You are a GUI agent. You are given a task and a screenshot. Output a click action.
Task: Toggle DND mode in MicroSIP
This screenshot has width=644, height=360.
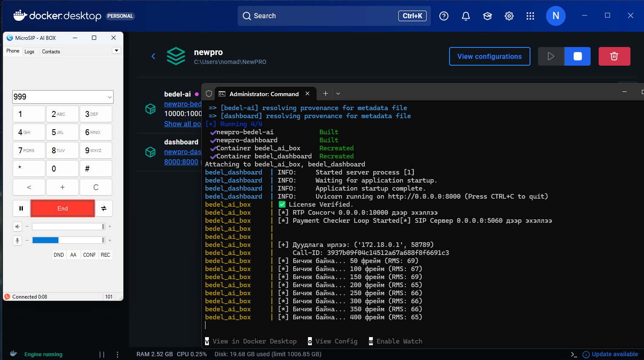(59, 255)
